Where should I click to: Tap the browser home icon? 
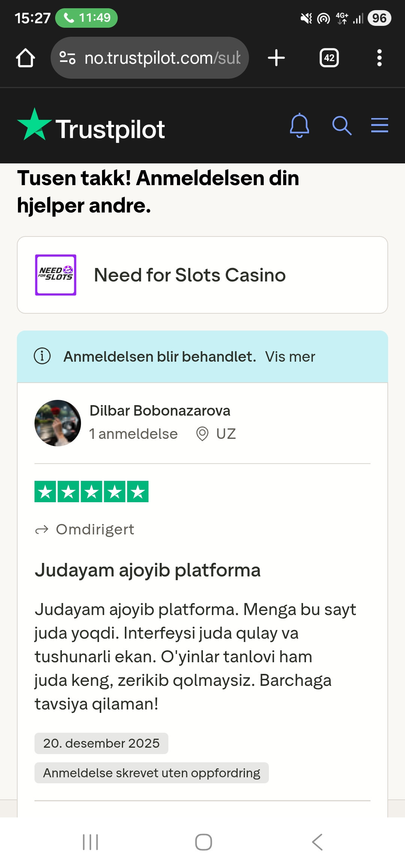[x=25, y=58]
